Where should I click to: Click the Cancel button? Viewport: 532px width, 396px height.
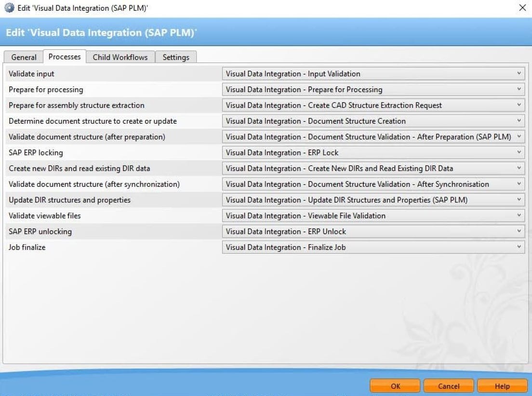449,386
